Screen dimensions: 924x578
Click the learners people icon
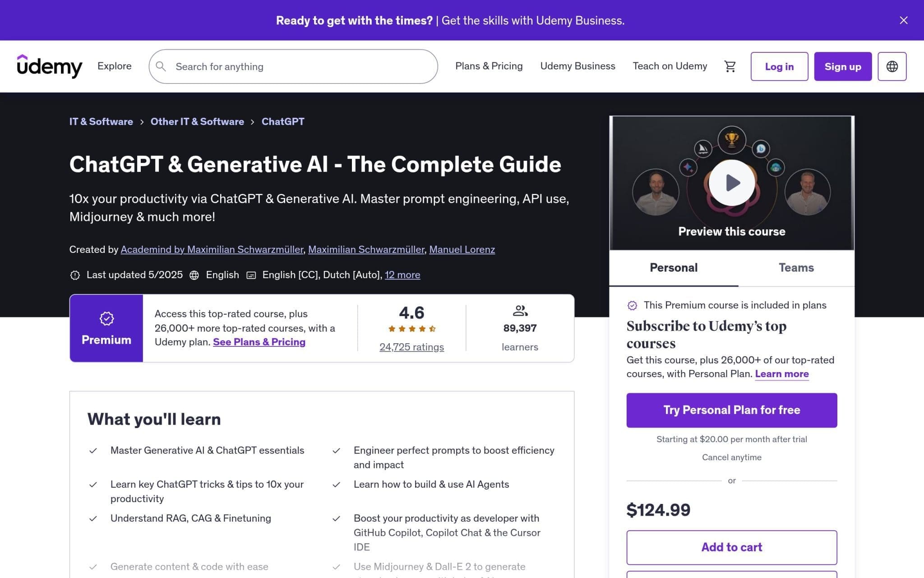pyautogui.click(x=520, y=311)
